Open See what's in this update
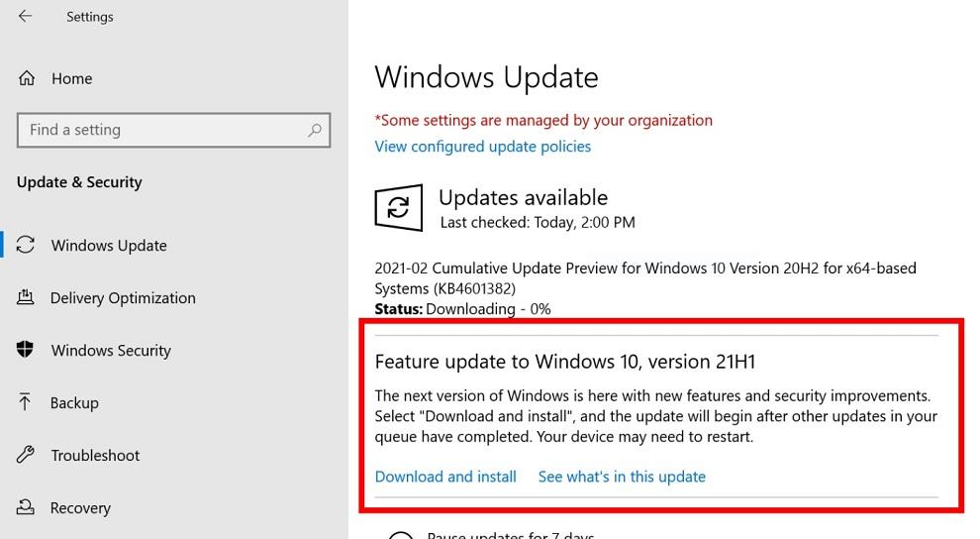Screen dimensions: 980x539 [622, 477]
